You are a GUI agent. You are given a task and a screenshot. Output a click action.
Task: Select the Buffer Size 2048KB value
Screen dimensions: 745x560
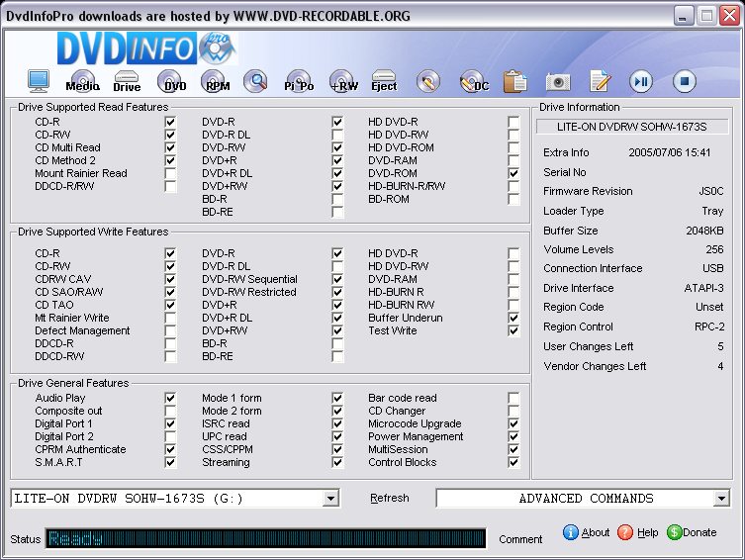click(x=704, y=231)
